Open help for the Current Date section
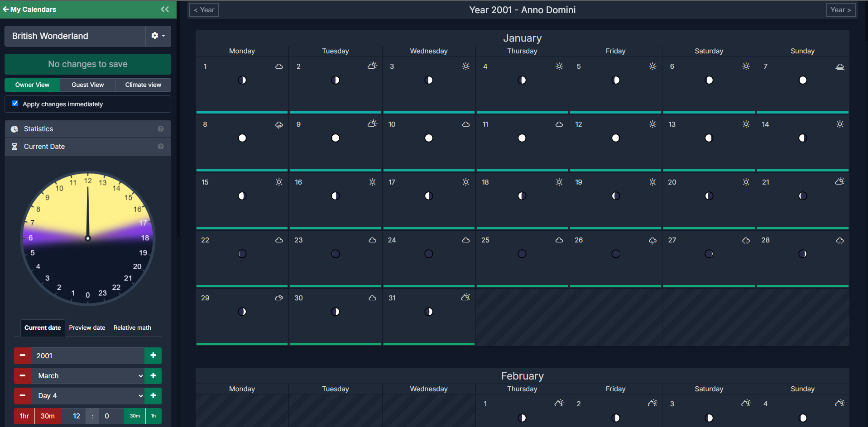 161,147
